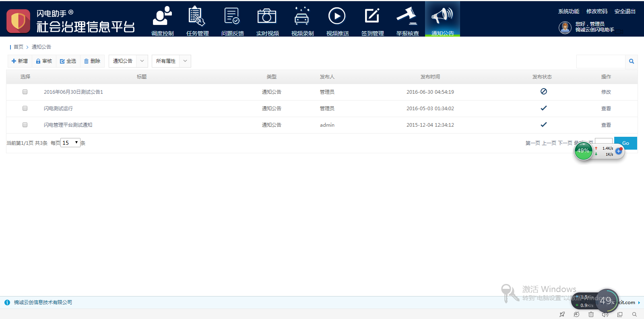
Task: Select checkbox of 闪电管理平台测试通知 row
Action: pyautogui.click(x=25, y=125)
